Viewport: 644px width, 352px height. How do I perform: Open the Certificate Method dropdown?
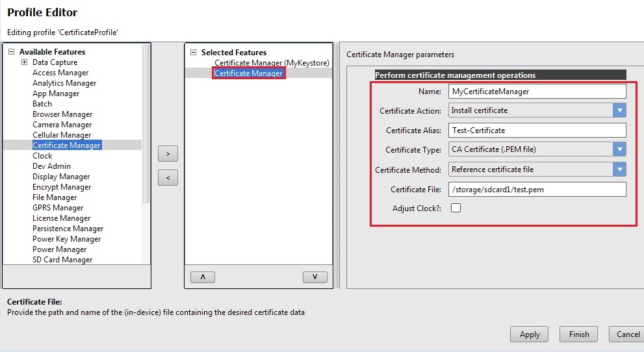(619, 170)
